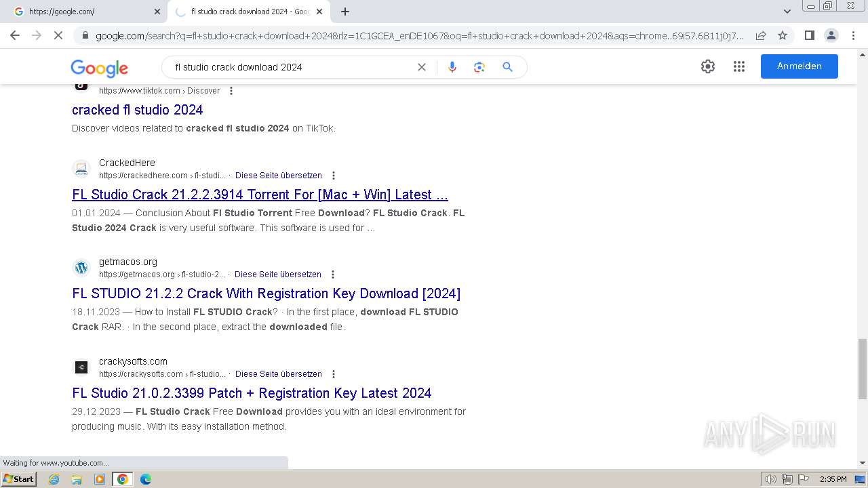Clear the search box text
Viewport: 868px width, 488px height.
(422, 67)
